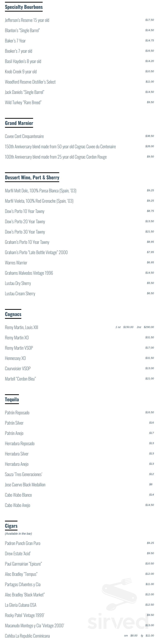Open the Grand Marnier section heading

[x=19, y=123]
